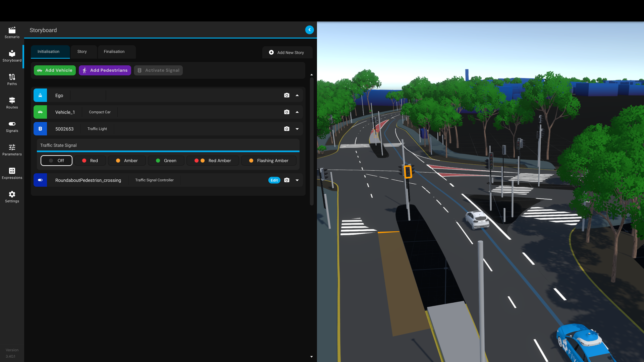Select the Vehicle_1 entity name
This screenshot has width=644, height=362.
(x=65, y=112)
